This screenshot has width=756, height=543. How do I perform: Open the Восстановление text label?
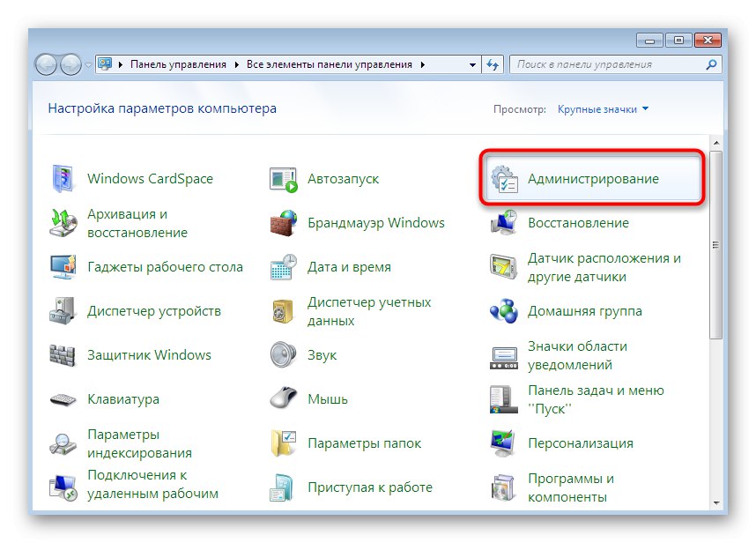click(579, 223)
